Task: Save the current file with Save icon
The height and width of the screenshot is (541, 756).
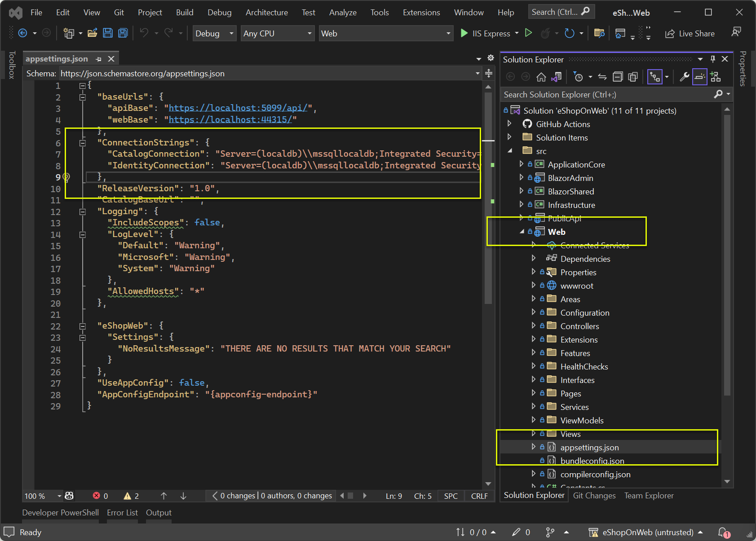Action: 108,33
